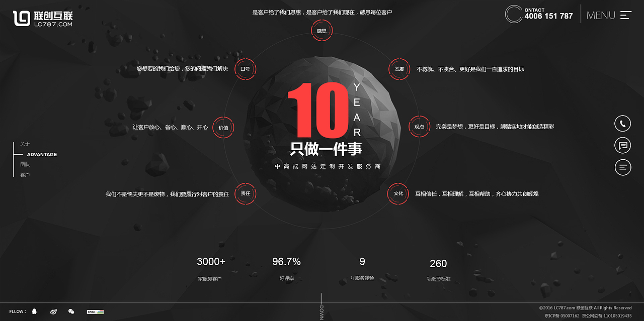
Task: Click the 好评率 label
Action: click(x=286, y=278)
